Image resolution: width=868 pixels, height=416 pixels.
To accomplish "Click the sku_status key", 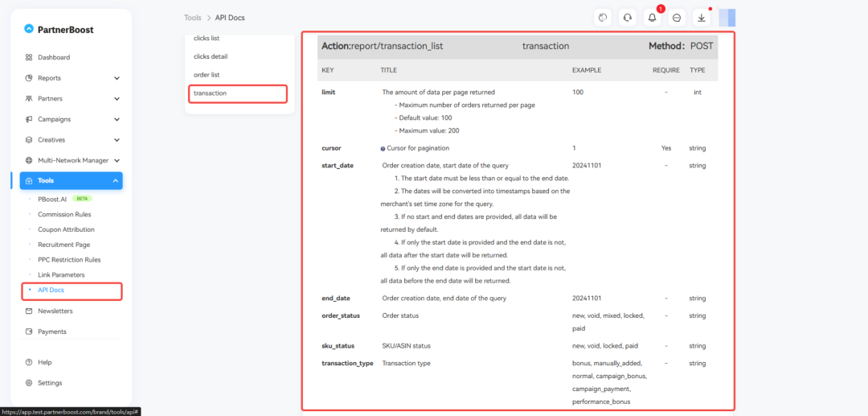I will 338,346.
